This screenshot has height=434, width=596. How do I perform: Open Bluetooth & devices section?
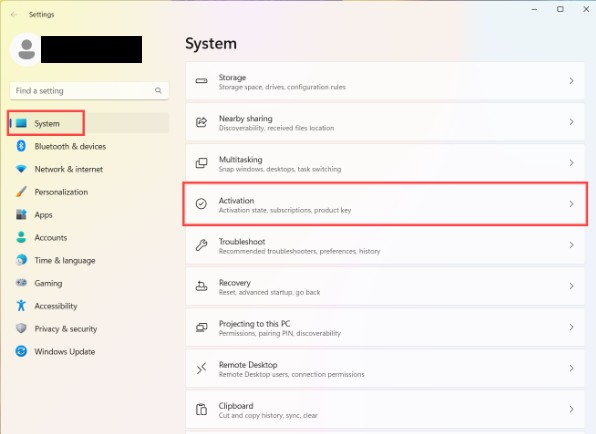click(x=89, y=146)
